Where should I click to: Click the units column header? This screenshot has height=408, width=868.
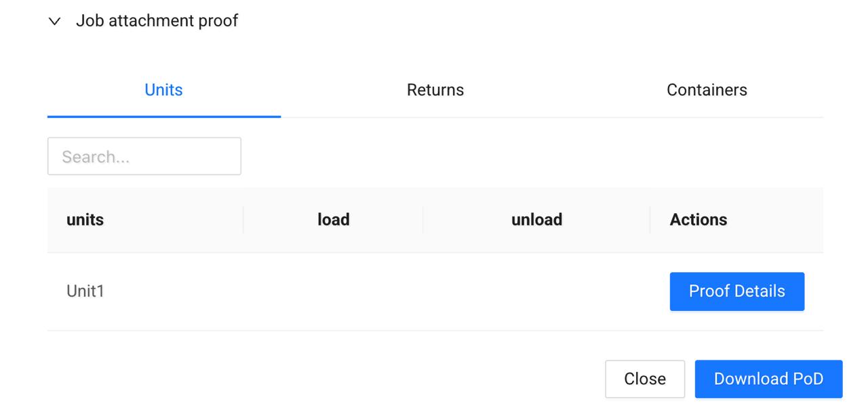pos(84,219)
